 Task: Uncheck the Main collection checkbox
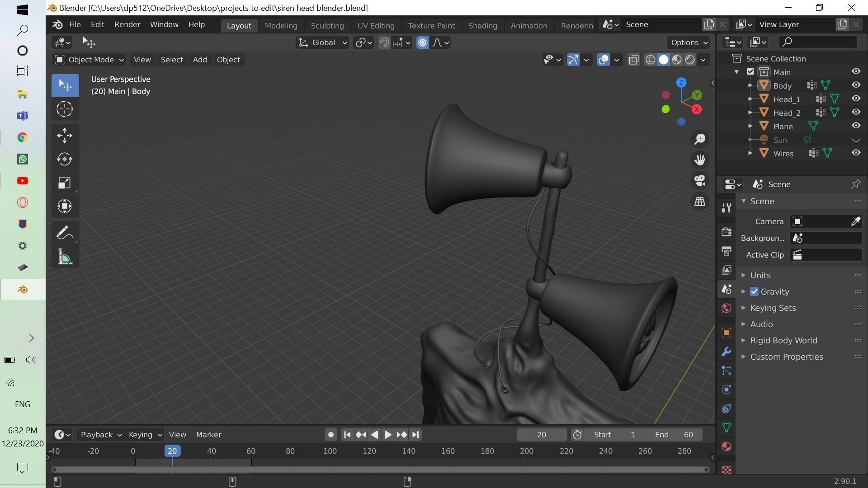coord(750,72)
